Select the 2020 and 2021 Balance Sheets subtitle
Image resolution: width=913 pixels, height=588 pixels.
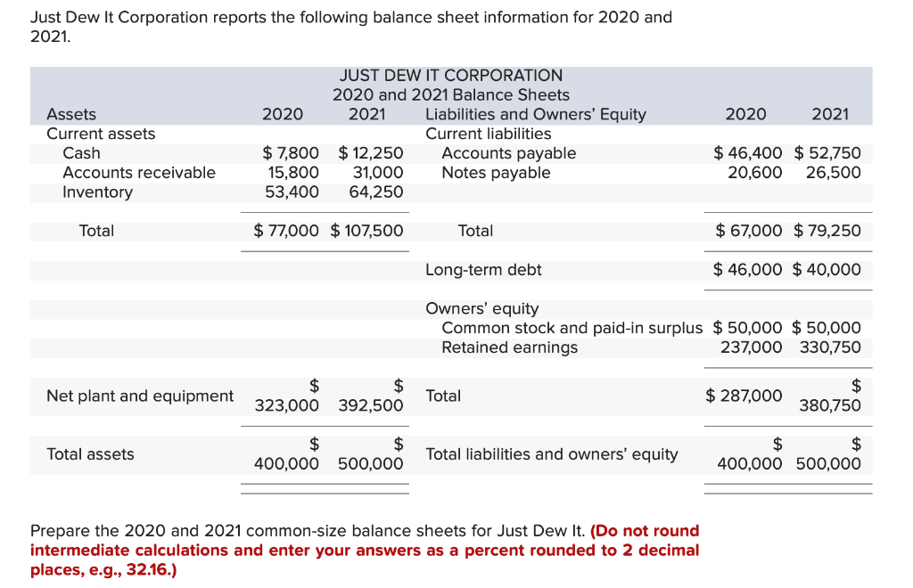(x=450, y=94)
